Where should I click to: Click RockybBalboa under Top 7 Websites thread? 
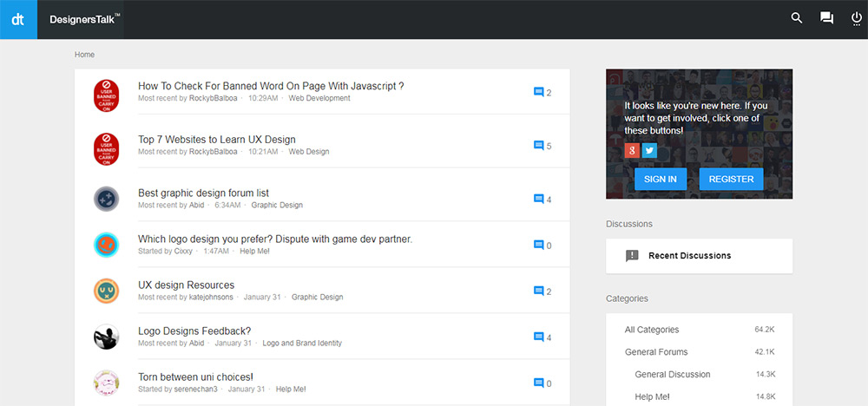point(214,152)
